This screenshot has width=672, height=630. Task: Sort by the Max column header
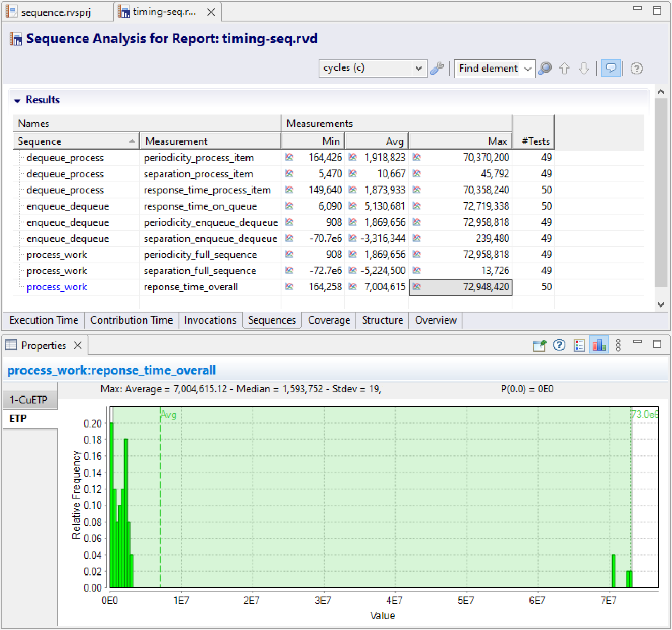[460, 141]
